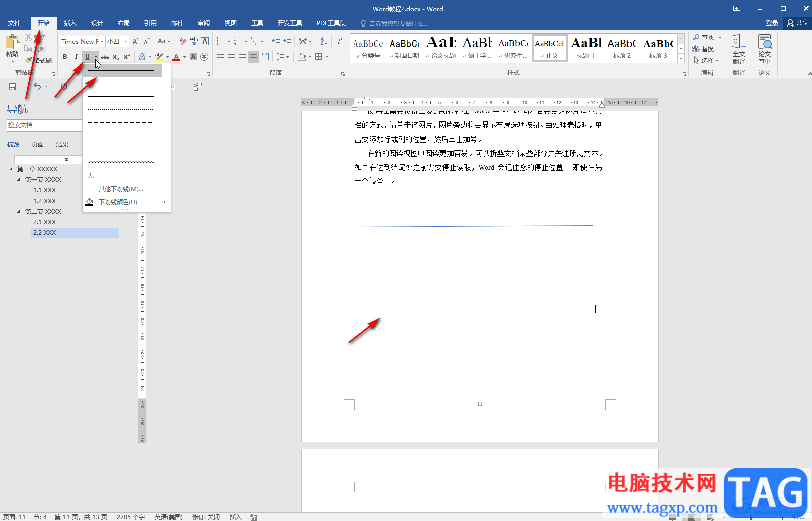Screen dimensions: 812x521
Task: Click the Decrease Indent icon
Action: click(276, 41)
